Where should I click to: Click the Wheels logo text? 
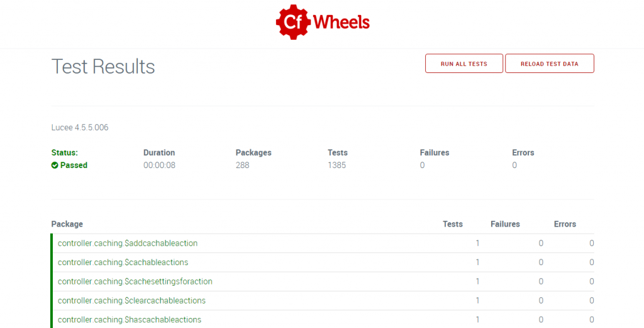tap(341, 22)
